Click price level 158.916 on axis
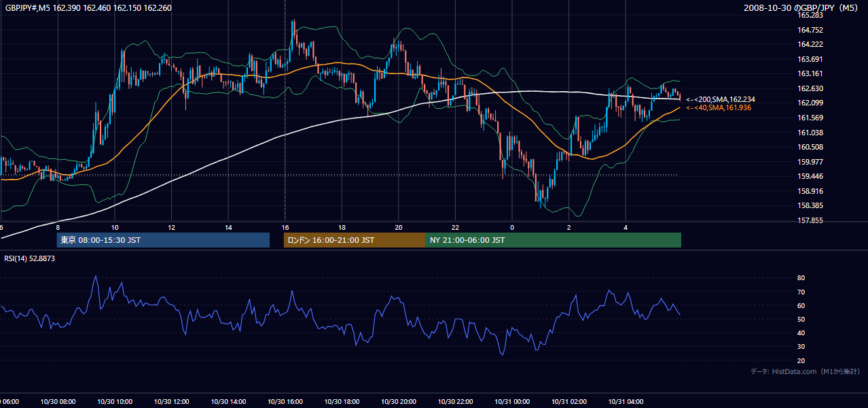 point(810,191)
